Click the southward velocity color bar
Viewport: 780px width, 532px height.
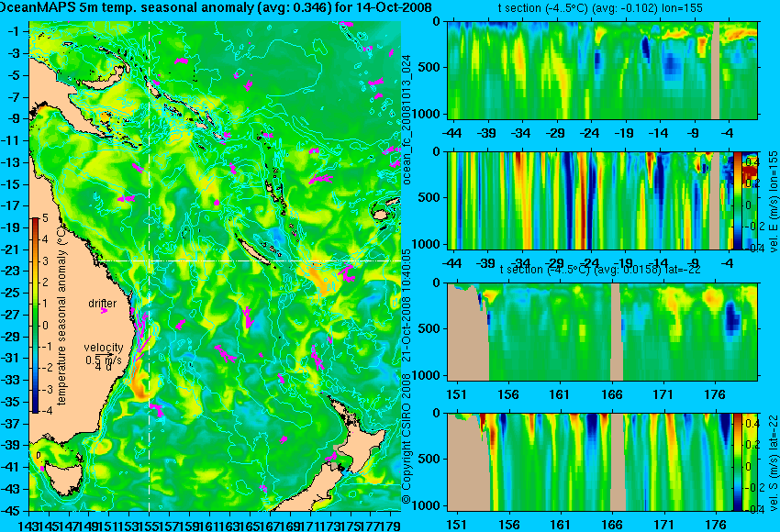tap(738, 462)
